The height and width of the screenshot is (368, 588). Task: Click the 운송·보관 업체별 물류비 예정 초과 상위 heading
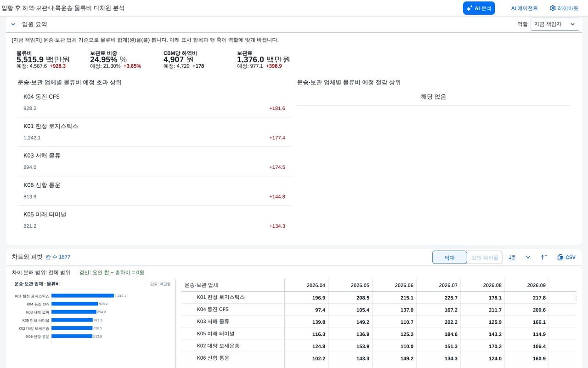[70, 82]
